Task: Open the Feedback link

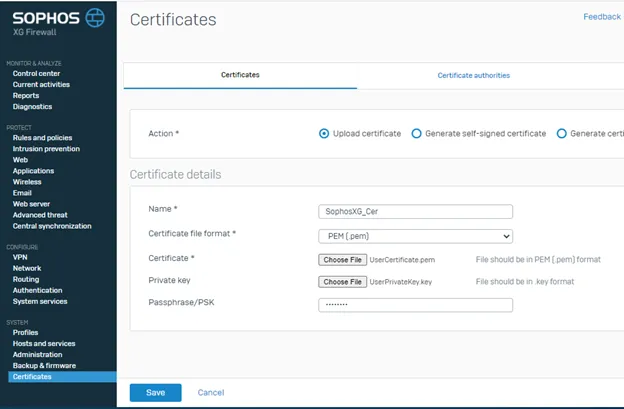Action: tap(602, 17)
